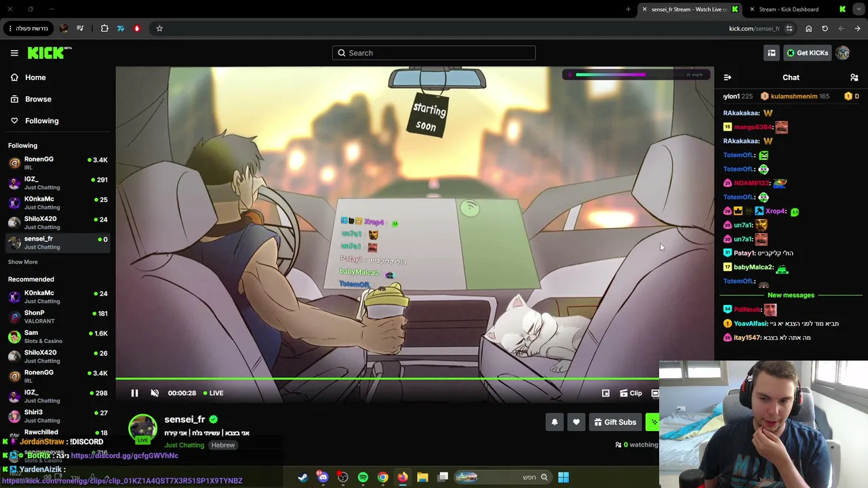Go to the Kick logo homepage
Viewport: 868px width, 488px height.
[x=50, y=53]
